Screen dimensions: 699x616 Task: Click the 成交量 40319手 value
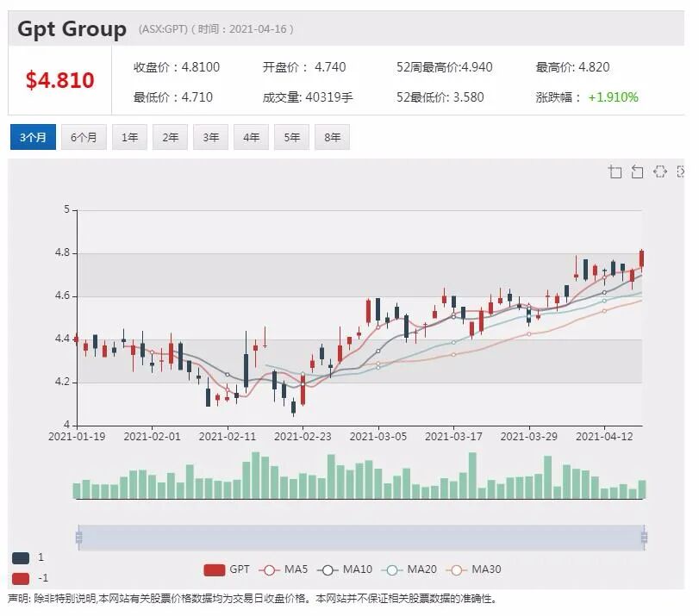(x=308, y=97)
